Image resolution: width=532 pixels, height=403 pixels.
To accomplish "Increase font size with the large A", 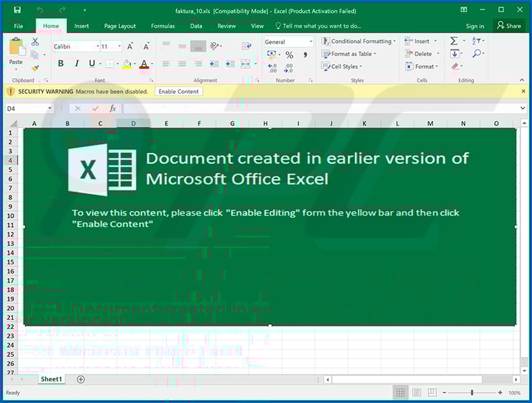I will click(x=130, y=46).
